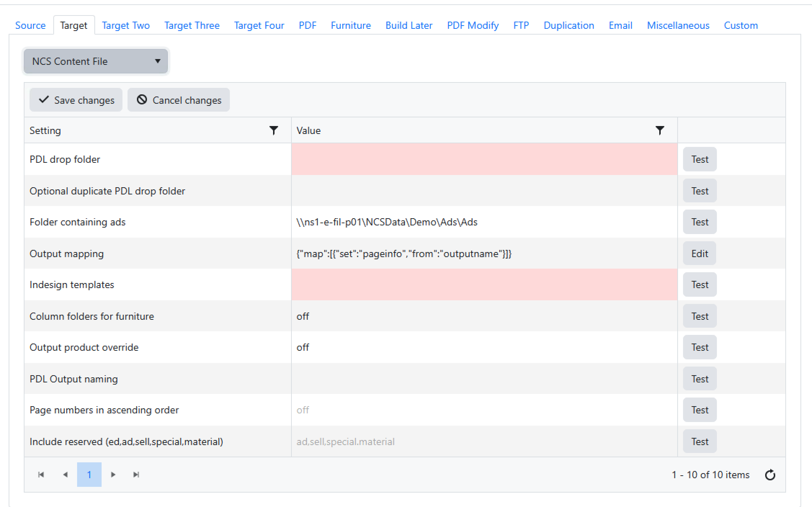Go to last page arrow icon

[136, 475]
